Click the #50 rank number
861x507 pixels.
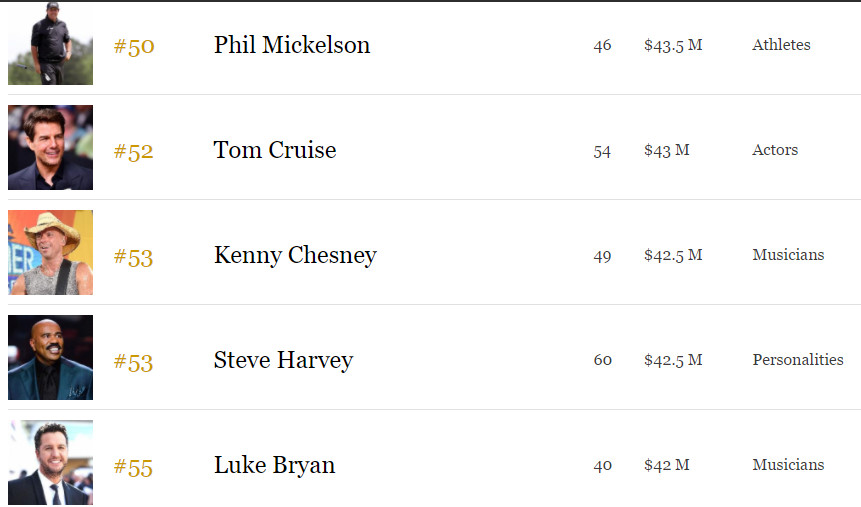[x=134, y=46]
